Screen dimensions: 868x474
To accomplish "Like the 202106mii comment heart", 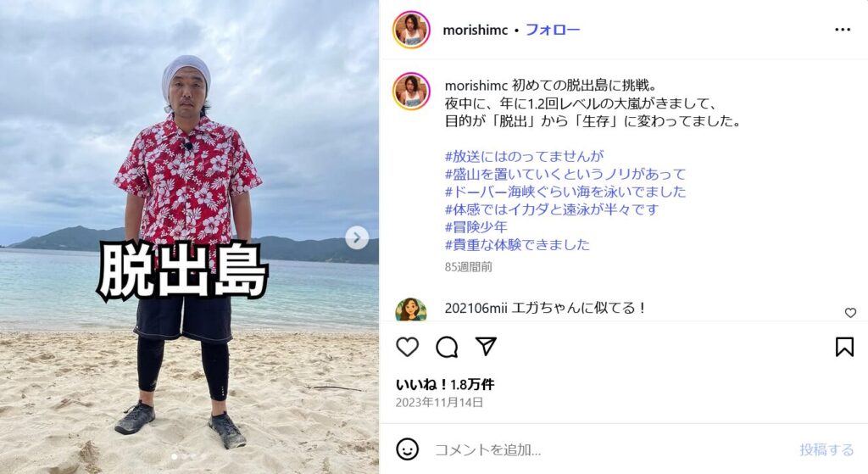I will (x=851, y=313).
